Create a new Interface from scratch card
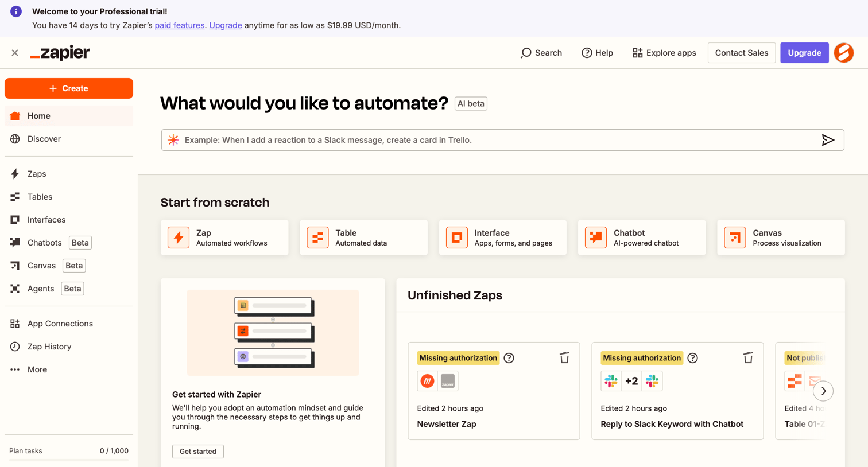Image resolution: width=868 pixels, height=467 pixels. click(x=503, y=238)
